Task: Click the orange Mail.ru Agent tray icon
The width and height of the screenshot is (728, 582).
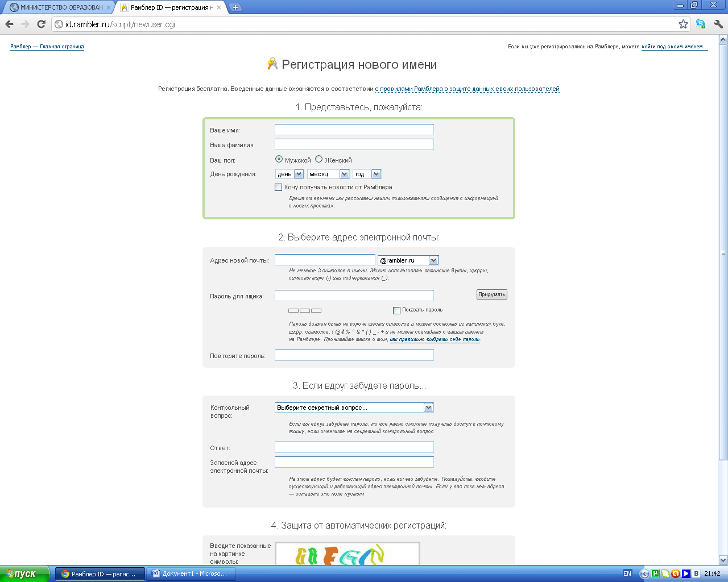Action: (676, 573)
